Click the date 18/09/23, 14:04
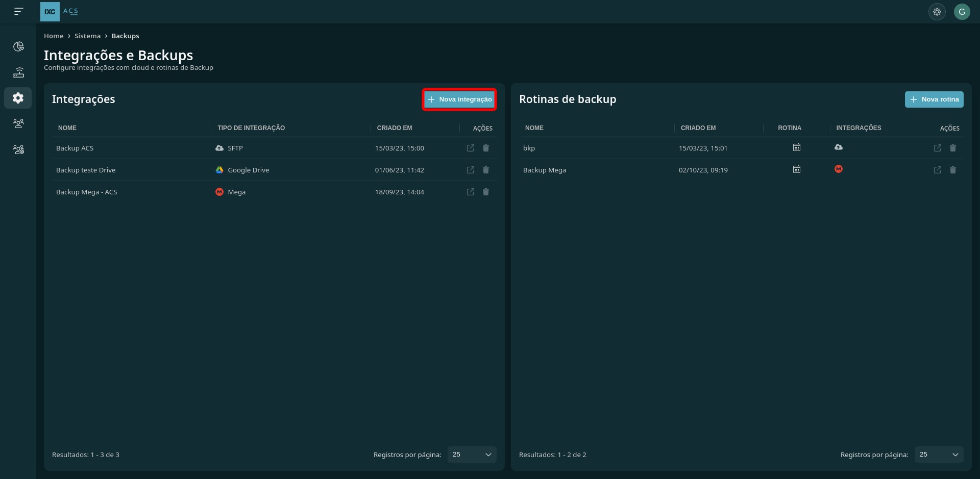 click(x=400, y=192)
